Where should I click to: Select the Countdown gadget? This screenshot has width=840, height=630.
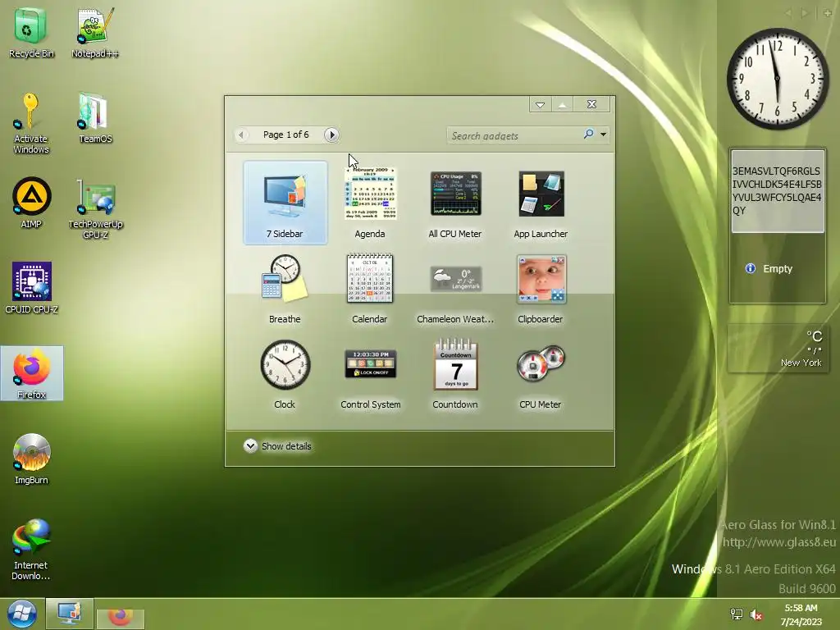coord(455,374)
